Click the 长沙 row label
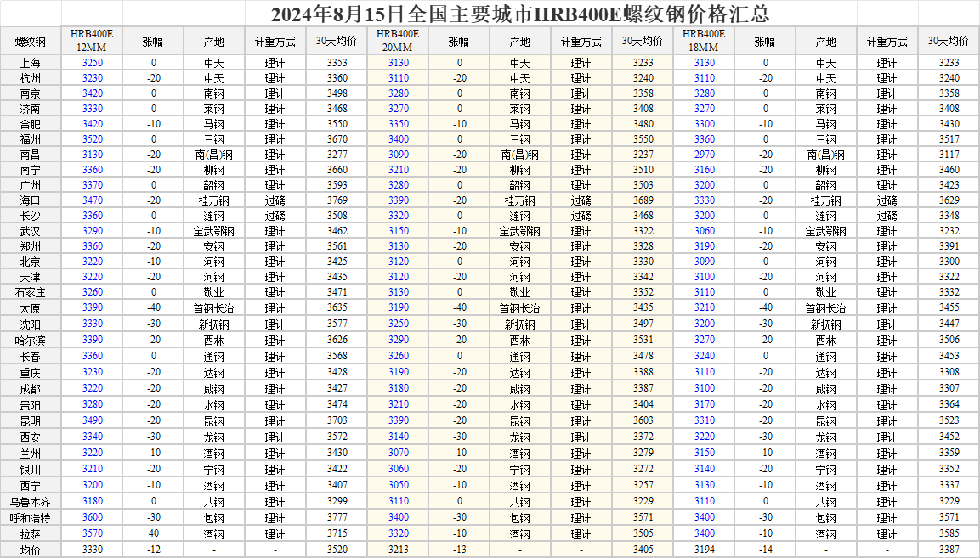This screenshot has height=558, width=980. click(31, 216)
